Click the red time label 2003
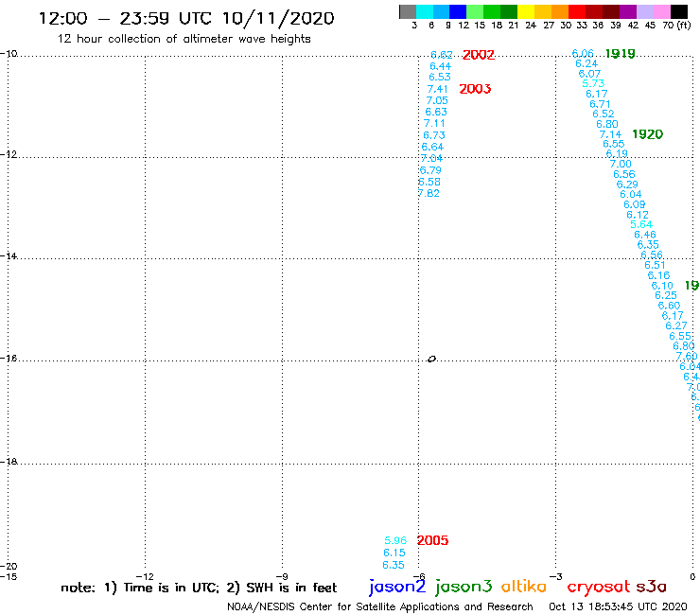Image resolution: width=700 pixels, height=615 pixels. click(x=475, y=89)
